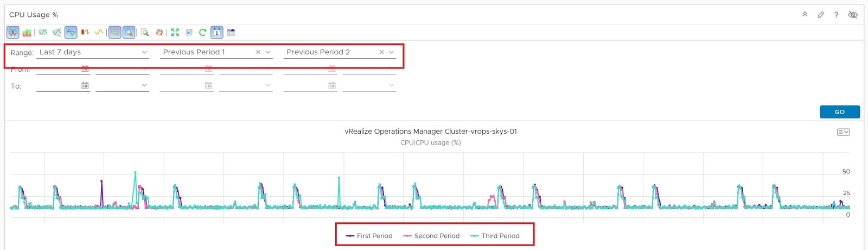This screenshot has height=250, width=868.
Task: Click the split charts toolbar icon
Action: (x=13, y=33)
